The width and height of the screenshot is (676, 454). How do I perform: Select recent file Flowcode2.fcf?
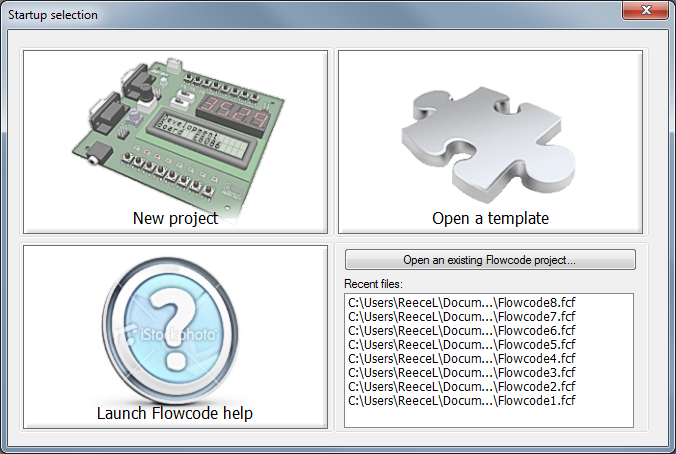click(x=462, y=387)
